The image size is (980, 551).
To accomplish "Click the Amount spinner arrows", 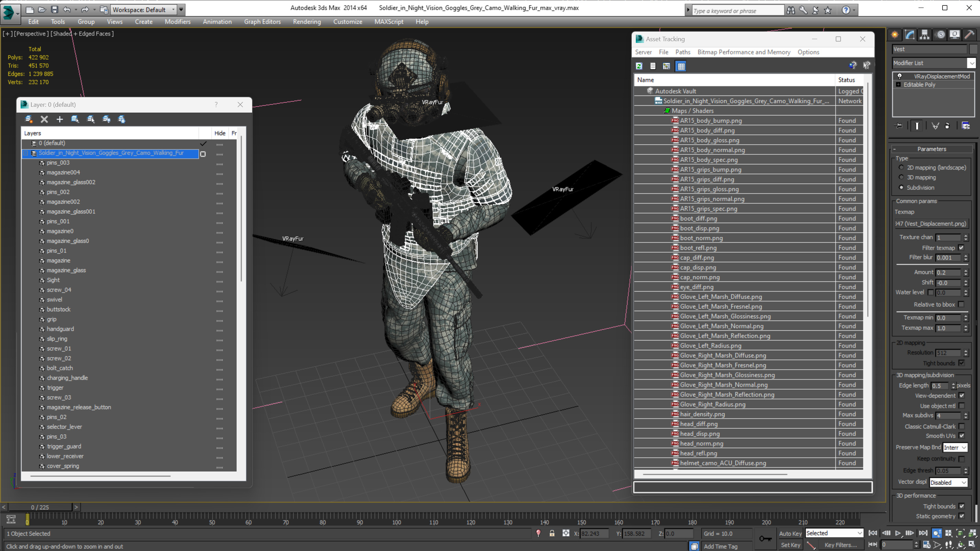I will tap(966, 272).
